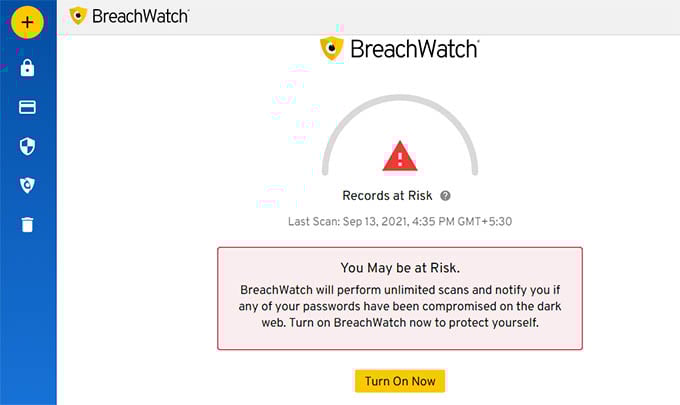This screenshot has width=680, height=405.
Task: Click BreachWatch shield logo in header bar
Action: tap(78, 16)
